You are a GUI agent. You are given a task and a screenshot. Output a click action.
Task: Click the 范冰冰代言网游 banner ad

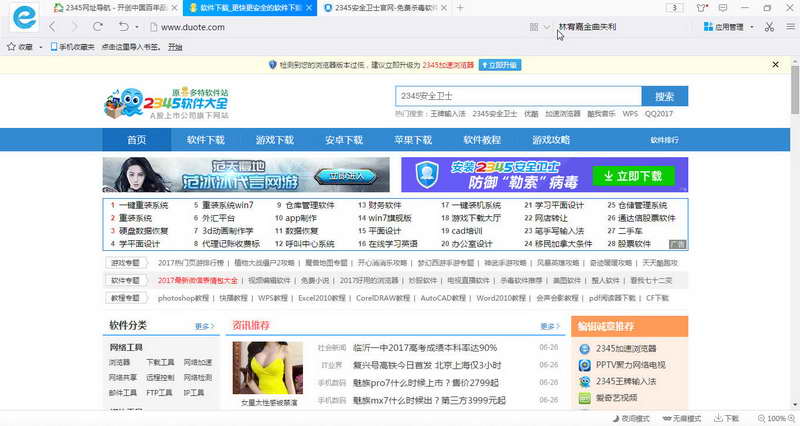[x=246, y=174]
